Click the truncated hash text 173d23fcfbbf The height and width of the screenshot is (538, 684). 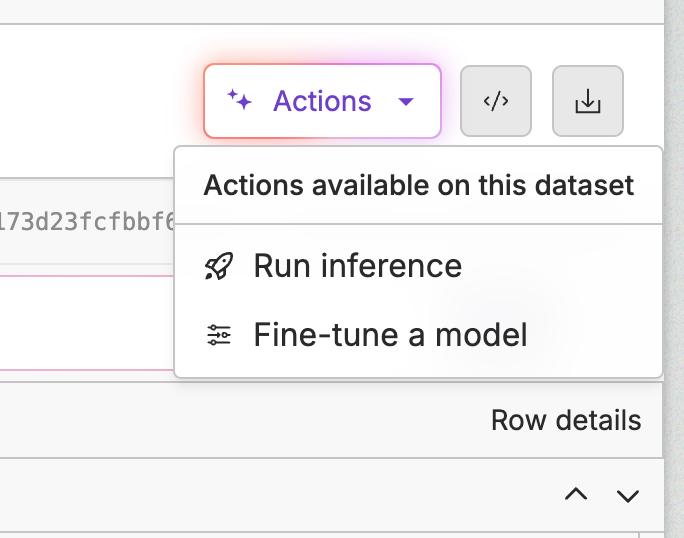87,220
